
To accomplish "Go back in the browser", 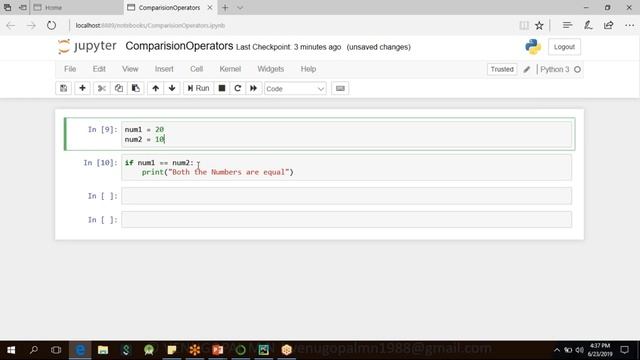I will coord(11,25).
